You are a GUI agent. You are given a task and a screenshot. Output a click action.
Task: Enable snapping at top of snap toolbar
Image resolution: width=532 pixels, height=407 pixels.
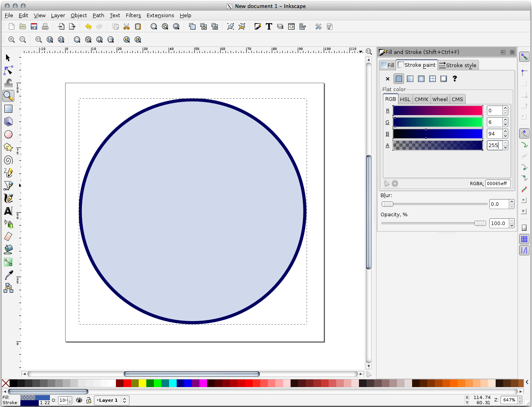[524, 56]
